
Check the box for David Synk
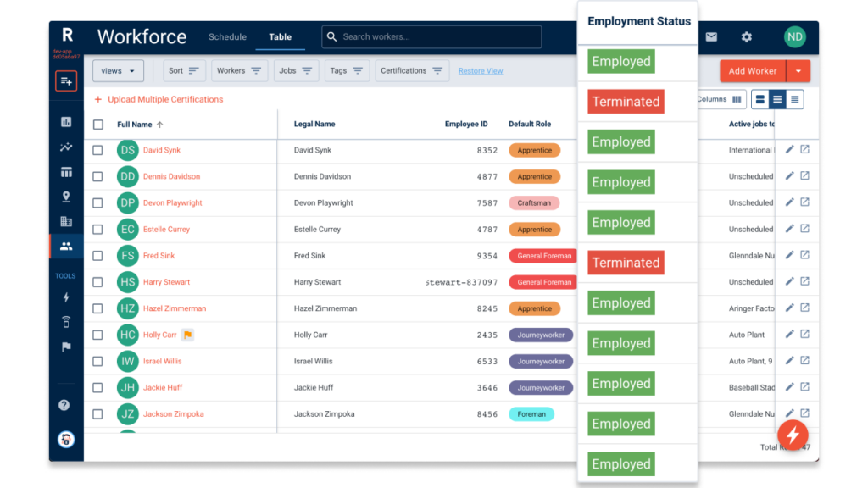tap(98, 150)
